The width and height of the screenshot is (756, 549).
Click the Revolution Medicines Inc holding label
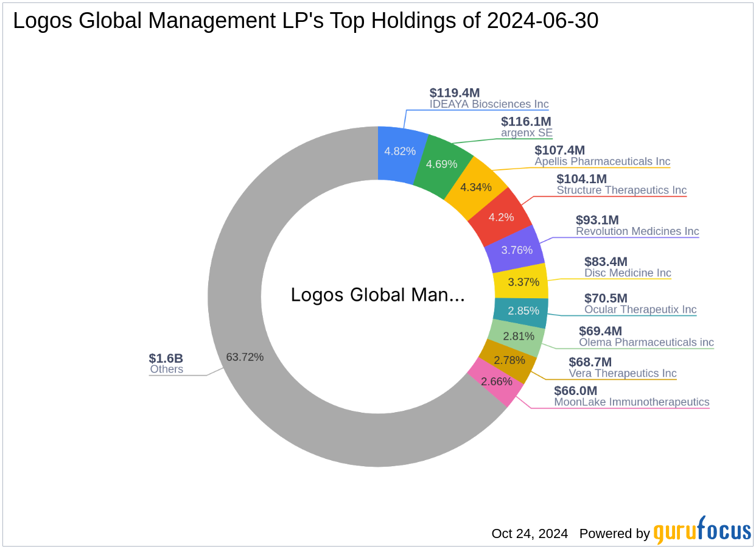point(637,231)
